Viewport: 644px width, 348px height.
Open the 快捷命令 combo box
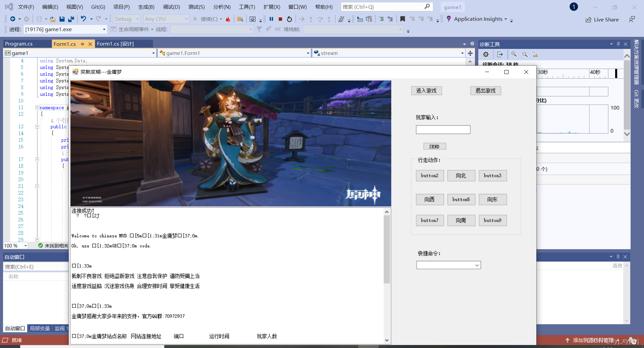[x=448, y=265]
